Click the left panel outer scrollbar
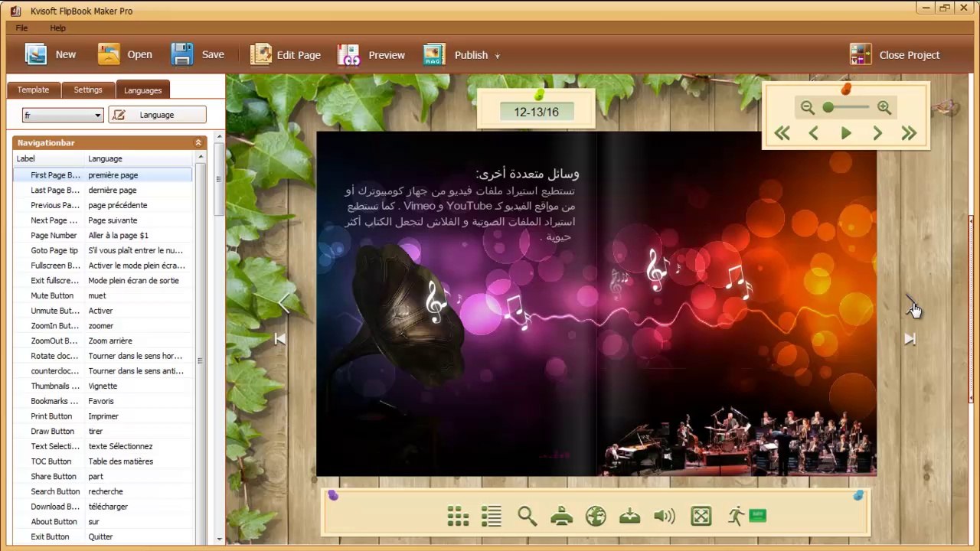Screen dimensions: 980x551 click(x=219, y=178)
